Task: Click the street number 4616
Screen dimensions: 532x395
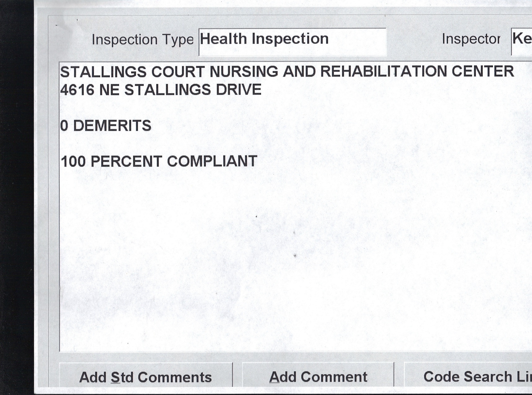Action: pos(77,90)
